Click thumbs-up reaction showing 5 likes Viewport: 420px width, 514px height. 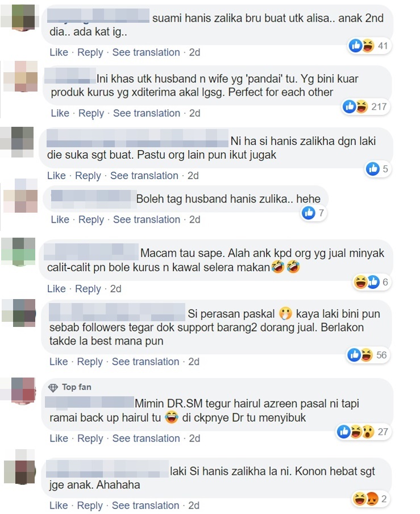pos(378,169)
